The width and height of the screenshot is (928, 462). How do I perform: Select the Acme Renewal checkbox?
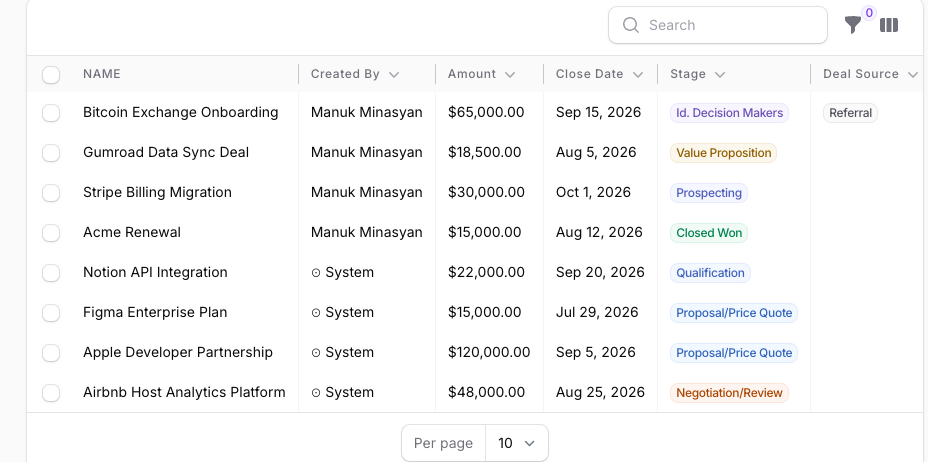[51, 232]
